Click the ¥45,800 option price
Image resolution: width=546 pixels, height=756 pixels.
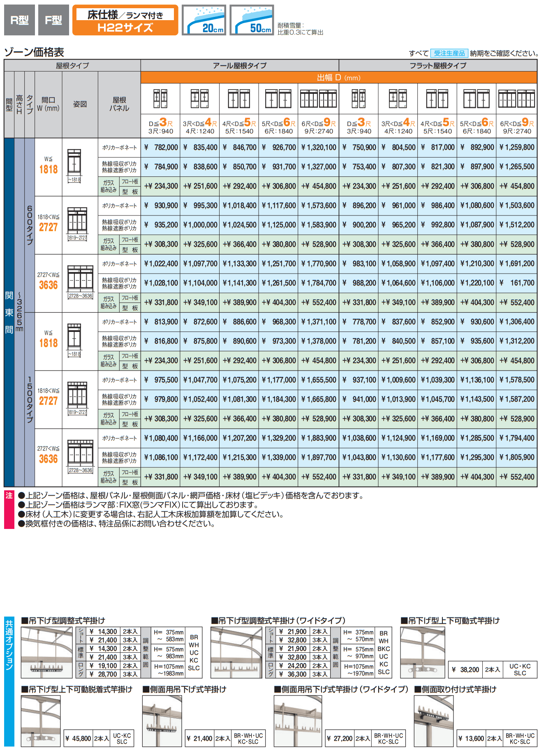tap(78, 739)
